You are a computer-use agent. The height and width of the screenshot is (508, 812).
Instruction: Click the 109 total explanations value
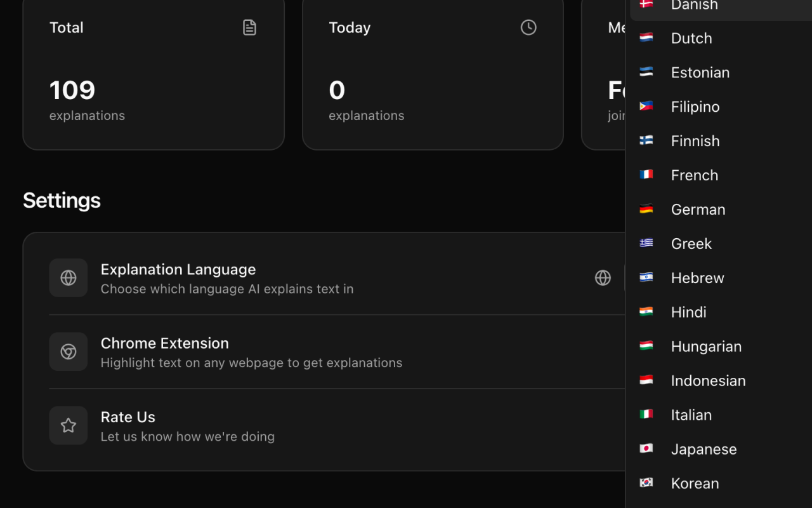[x=72, y=90]
